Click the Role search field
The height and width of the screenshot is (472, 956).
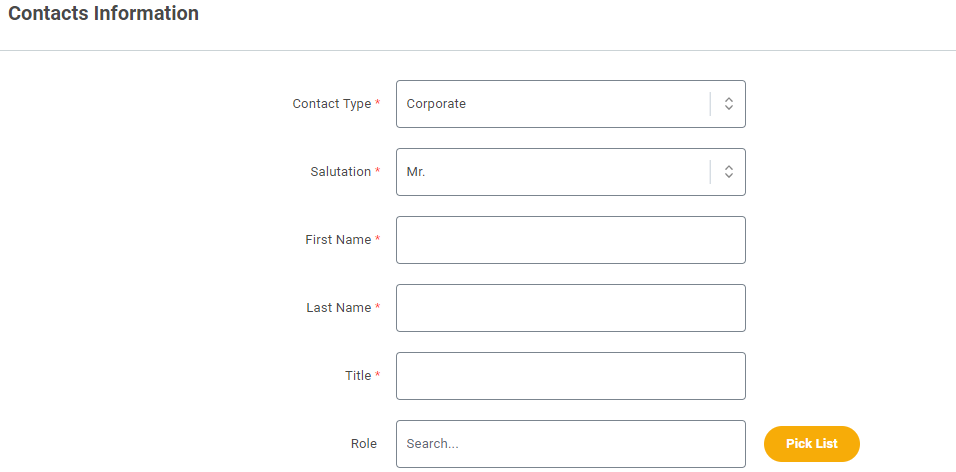click(x=571, y=444)
